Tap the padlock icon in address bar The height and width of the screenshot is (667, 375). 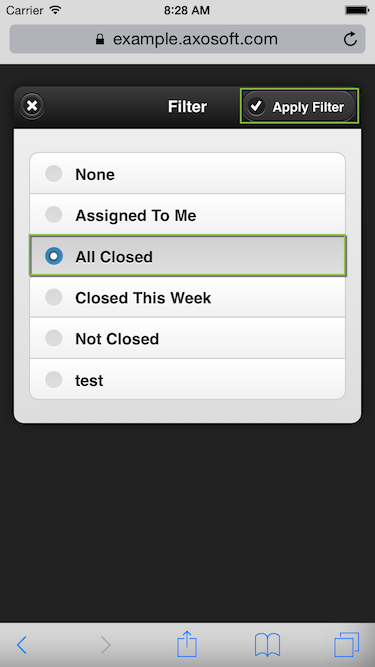[100, 40]
